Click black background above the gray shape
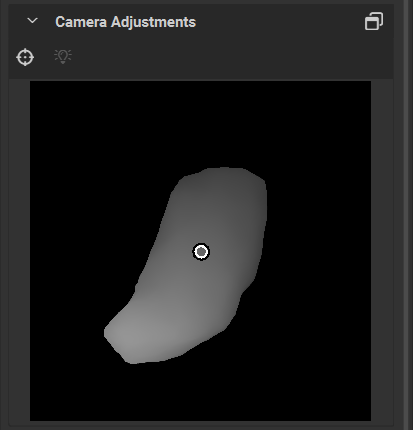This screenshot has width=413, height=430. click(x=200, y=123)
